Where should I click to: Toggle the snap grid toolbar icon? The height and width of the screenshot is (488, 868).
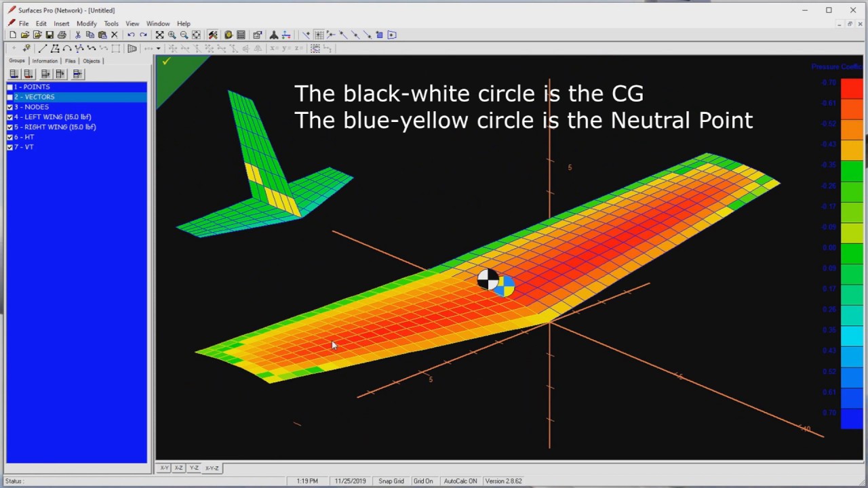319,35
